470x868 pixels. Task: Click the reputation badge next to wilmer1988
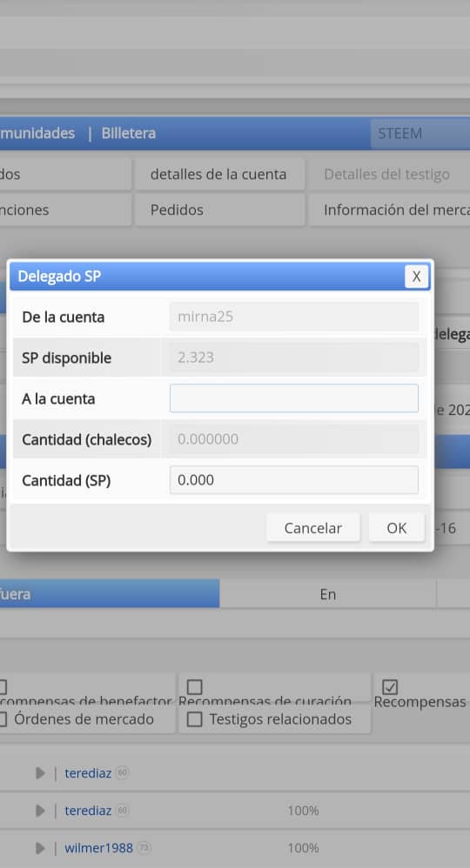144,848
